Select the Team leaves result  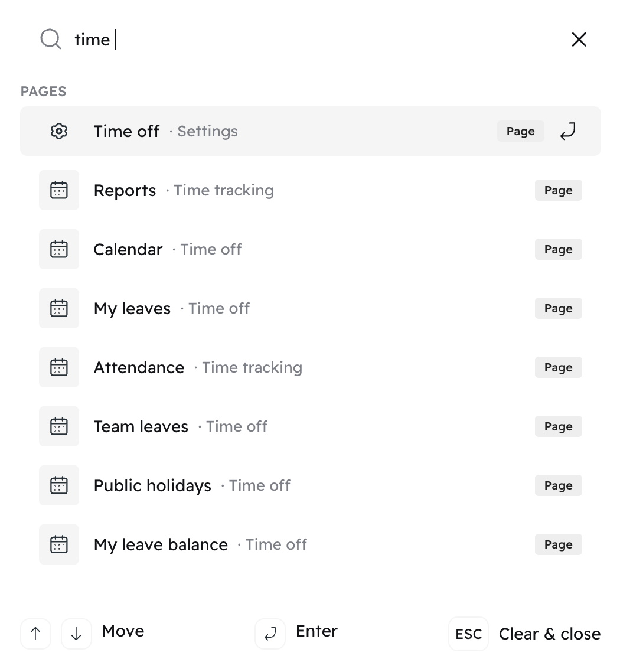click(x=311, y=427)
